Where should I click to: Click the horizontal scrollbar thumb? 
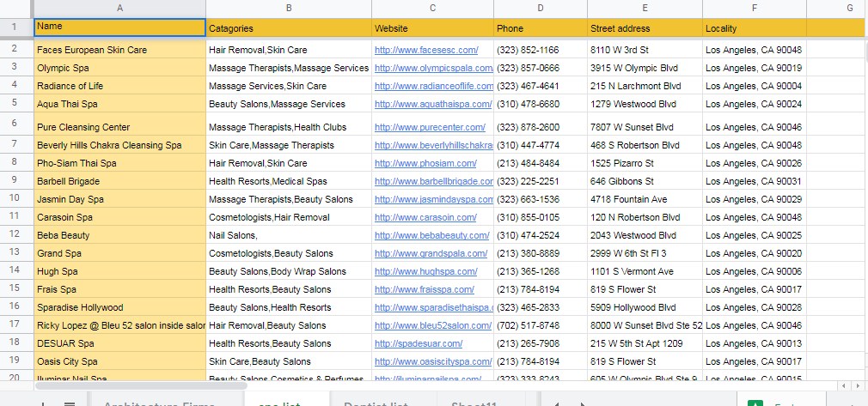tap(142, 385)
